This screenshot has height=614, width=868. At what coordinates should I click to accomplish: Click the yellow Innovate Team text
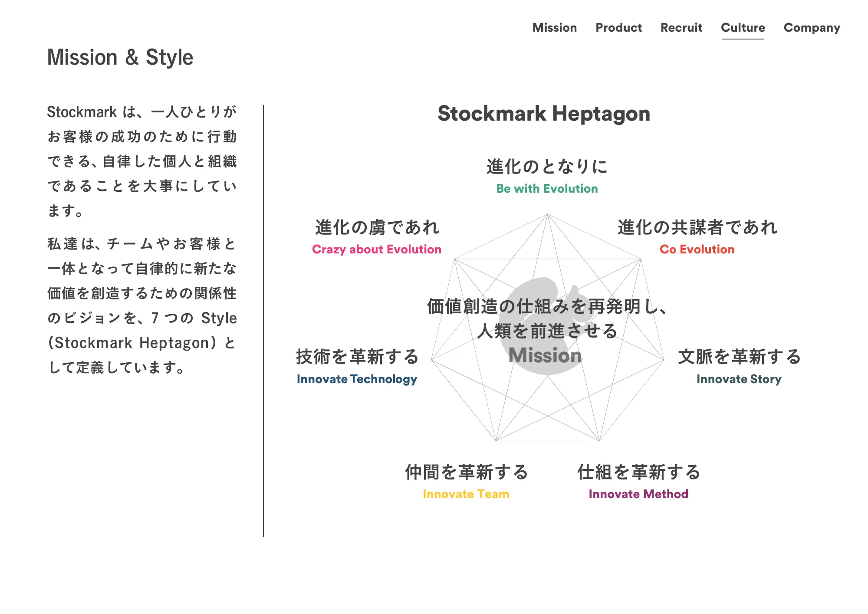coord(466,494)
